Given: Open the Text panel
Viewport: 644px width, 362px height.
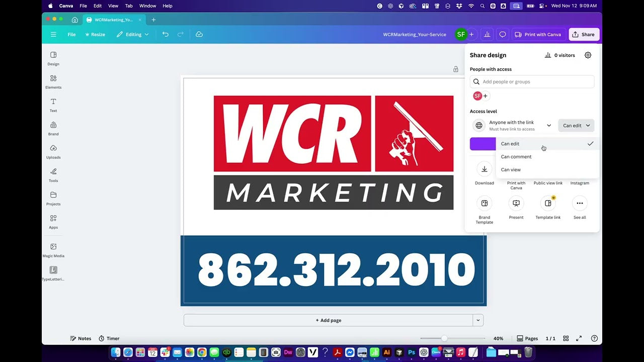Looking at the screenshot, I should (53, 105).
